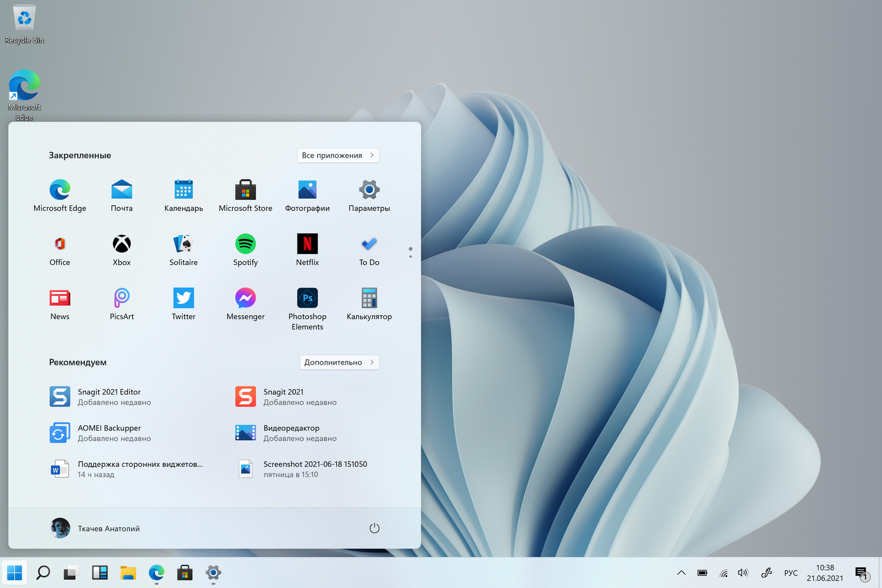Open the Netflix app
Screen dimensions: 882x588
(x=308, y=250)
